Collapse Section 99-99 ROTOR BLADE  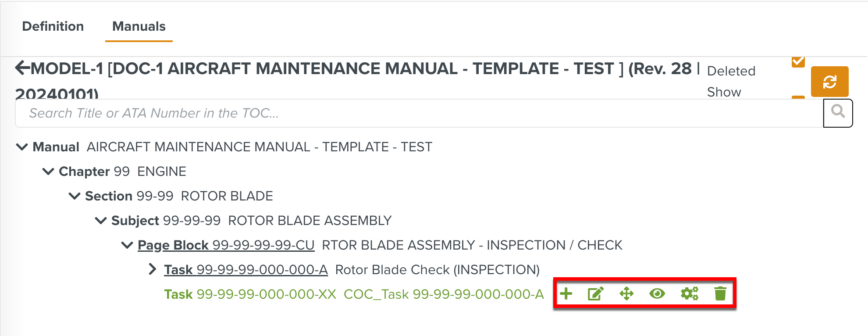click(75, 196)
